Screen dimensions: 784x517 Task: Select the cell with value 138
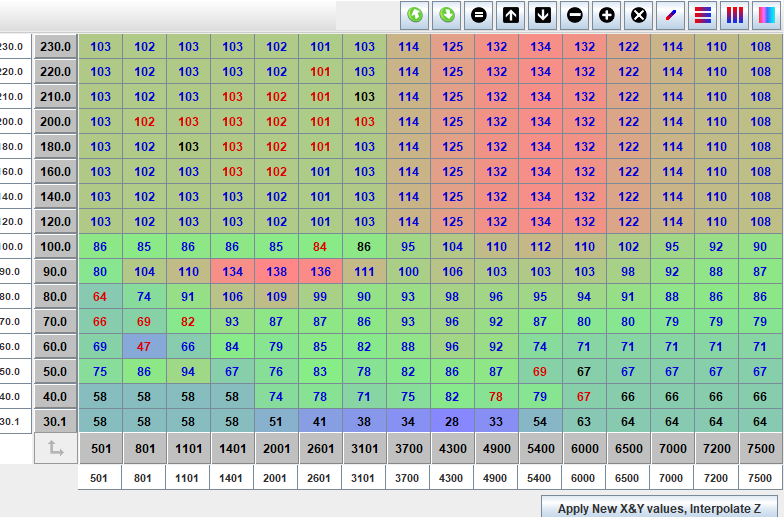coord(277,272)
